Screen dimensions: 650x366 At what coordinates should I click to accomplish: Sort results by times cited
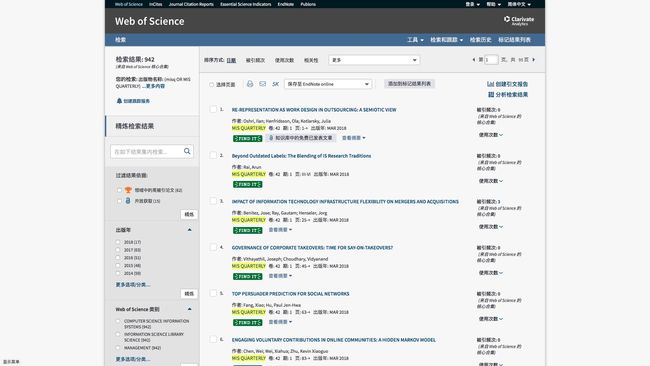255,60
